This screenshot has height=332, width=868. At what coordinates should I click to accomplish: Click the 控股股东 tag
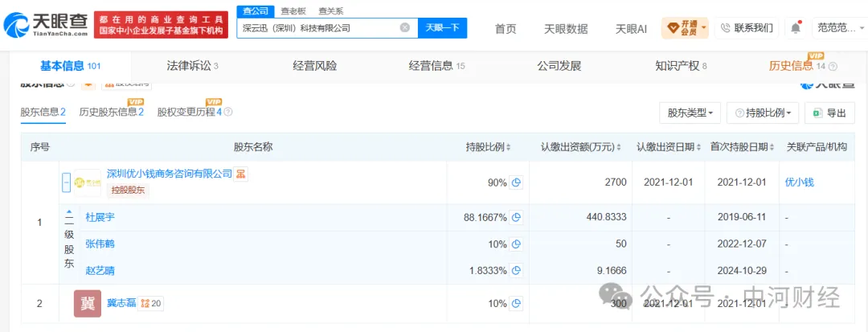tap(128, 190)
